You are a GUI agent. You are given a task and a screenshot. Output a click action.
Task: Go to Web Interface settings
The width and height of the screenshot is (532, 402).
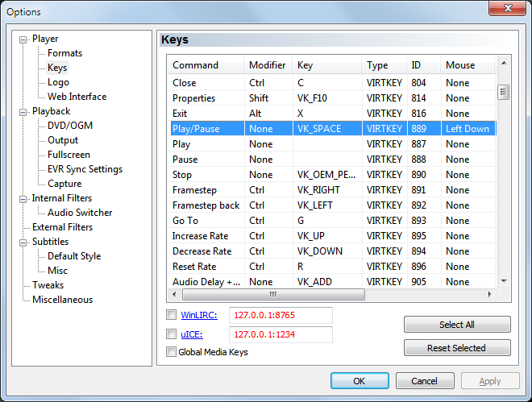pos(77,97)
